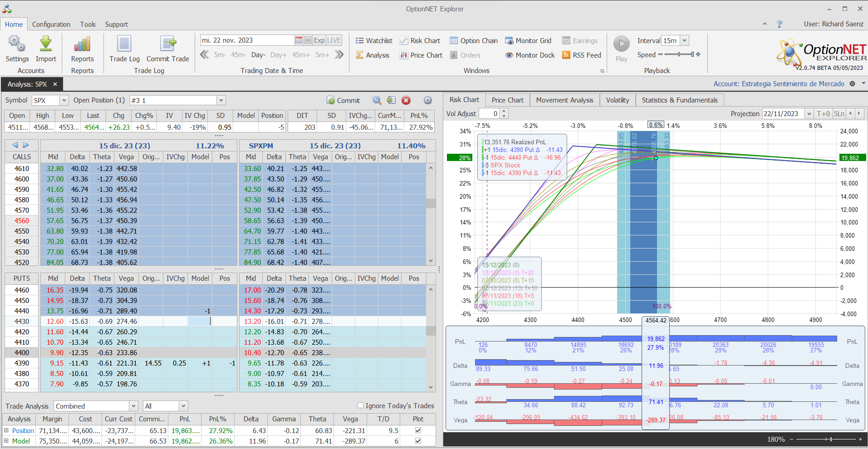Enable Ignore Today's Trades checkbox

[361, 405]
